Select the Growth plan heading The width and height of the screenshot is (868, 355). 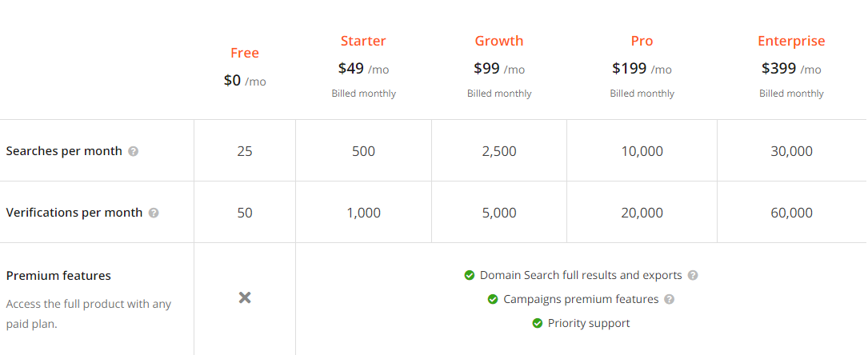click(498, 41)
